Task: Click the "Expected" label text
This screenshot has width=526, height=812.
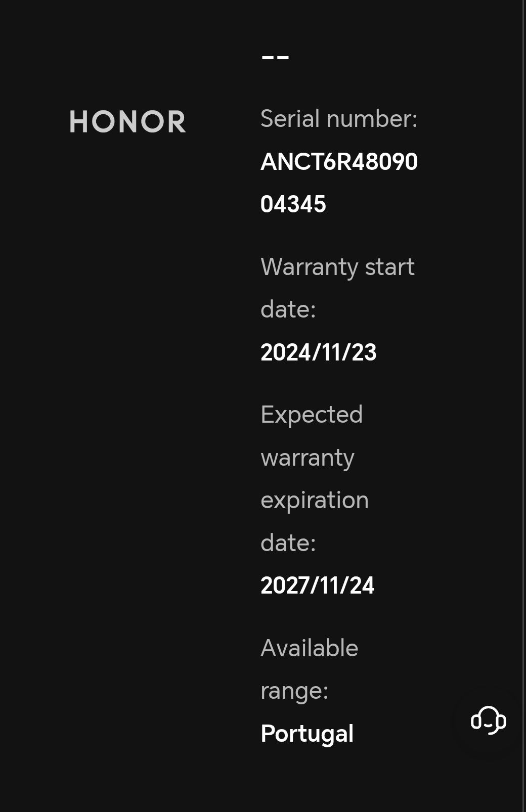Action: [x=312, y=415]
